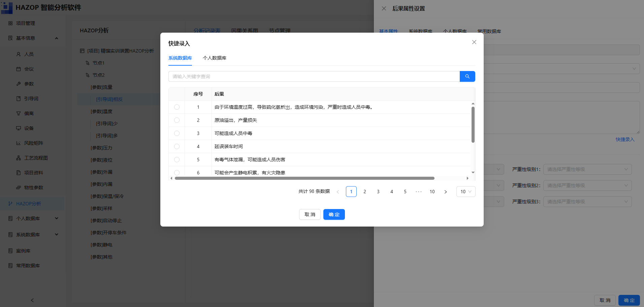
Task: Click the 风险矩阵 chart icon in sidebar
Action: (19, 143)
